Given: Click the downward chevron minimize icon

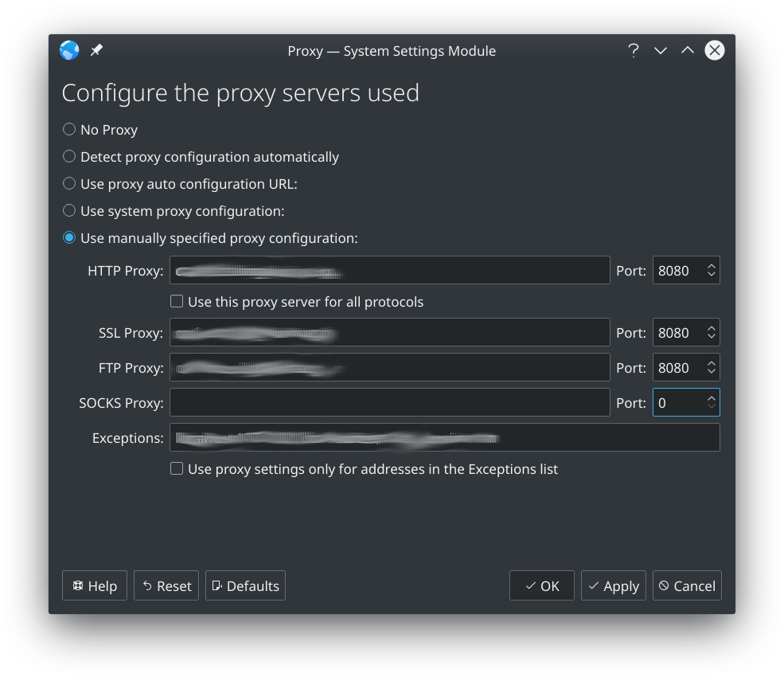Looking at the screenshot, I should [661, 50].
